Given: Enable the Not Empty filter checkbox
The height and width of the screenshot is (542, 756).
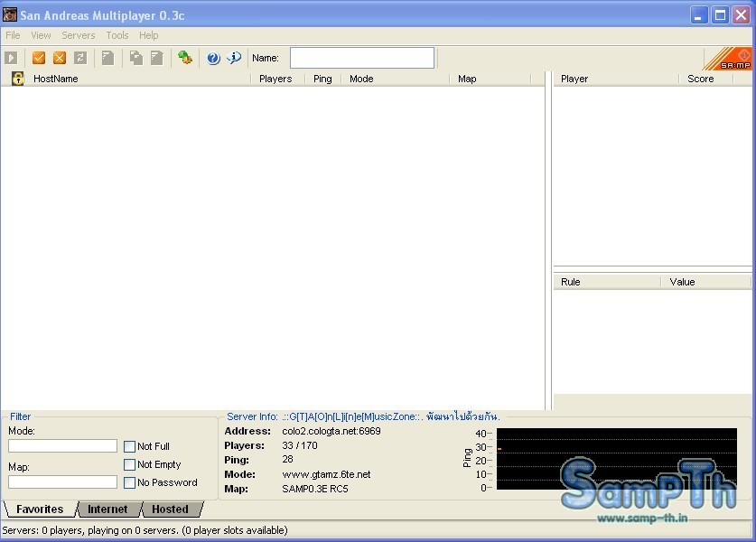Looking at the screenshot, I should point(129,464).
